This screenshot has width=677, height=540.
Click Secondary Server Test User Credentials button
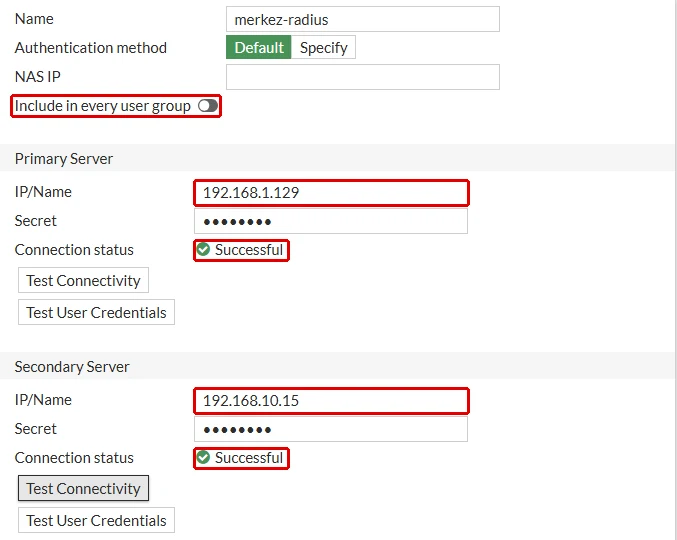96,520
